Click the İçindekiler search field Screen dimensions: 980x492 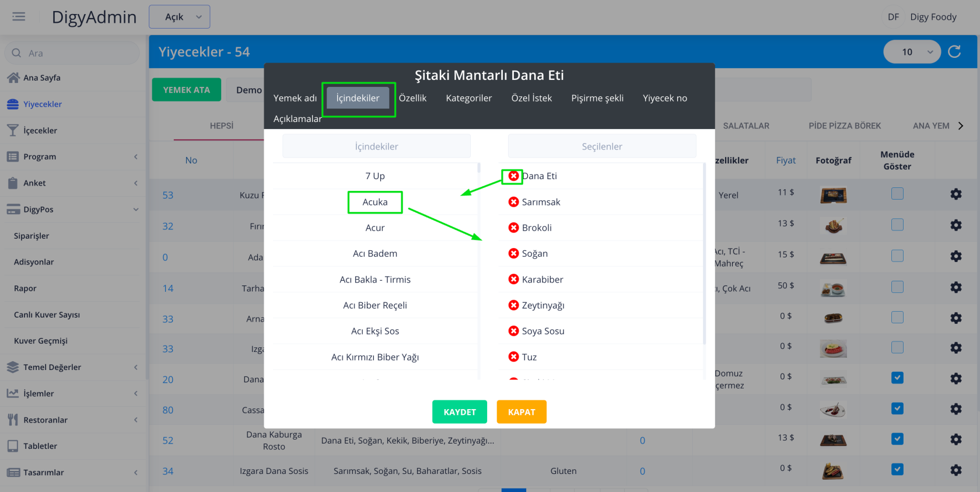click(x=376, y=146)
